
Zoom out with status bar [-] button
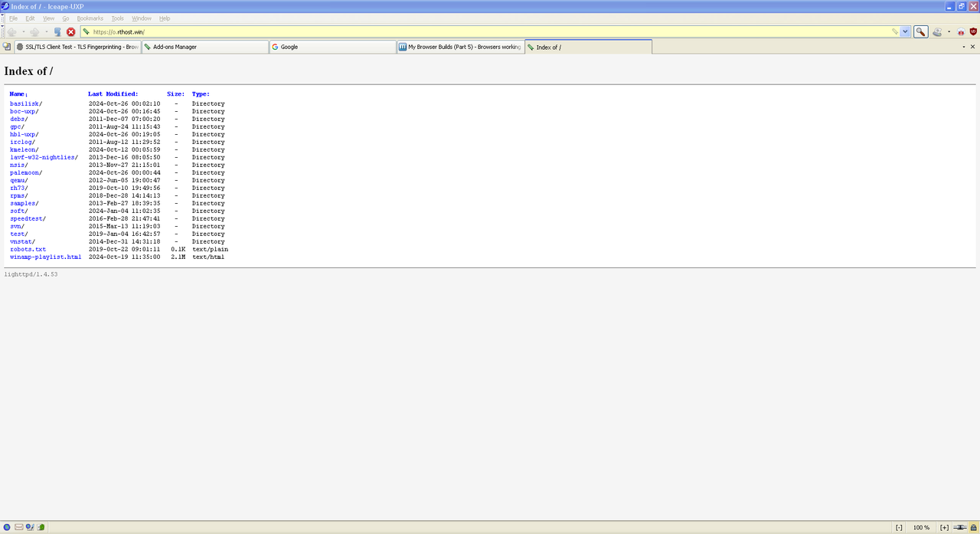pos(899,527)
